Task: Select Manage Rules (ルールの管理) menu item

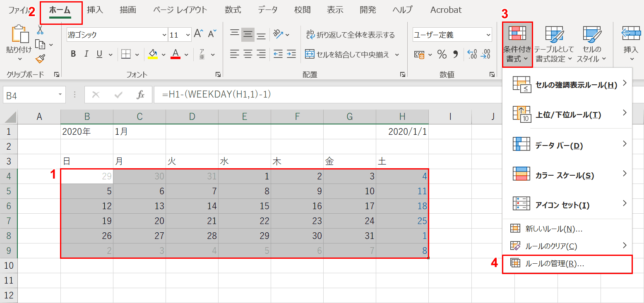Action: click(x=567, y=264)
